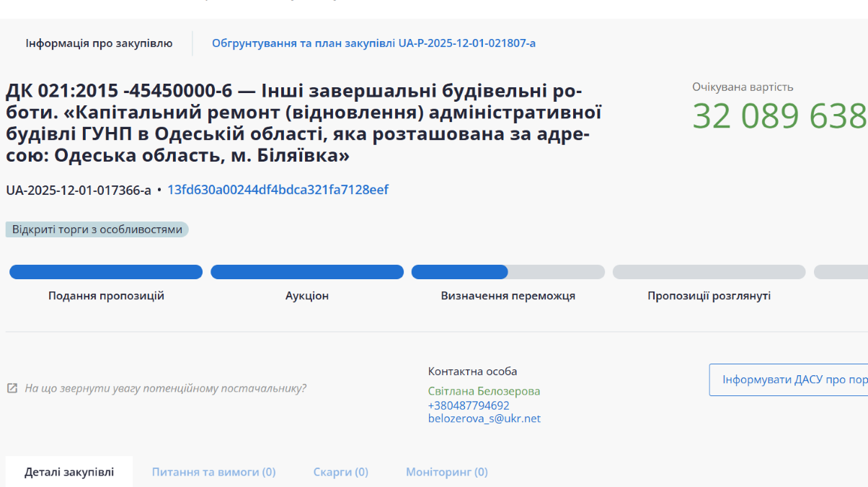Select the 'Інформація про закупівлю' tab
This screenshot has height=487, width=868.
tap(99, 43)
